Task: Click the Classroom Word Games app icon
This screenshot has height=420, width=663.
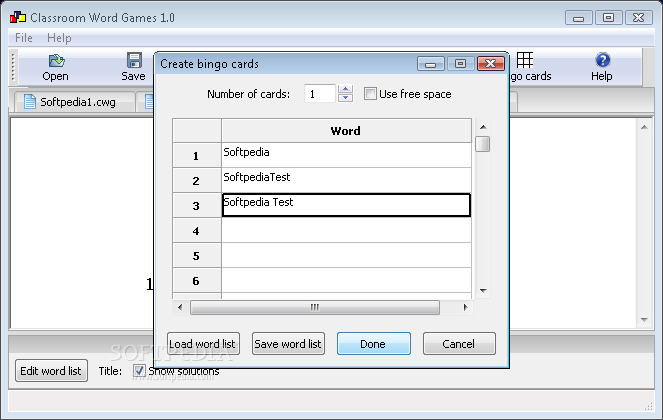Action: tap(18, 17)
